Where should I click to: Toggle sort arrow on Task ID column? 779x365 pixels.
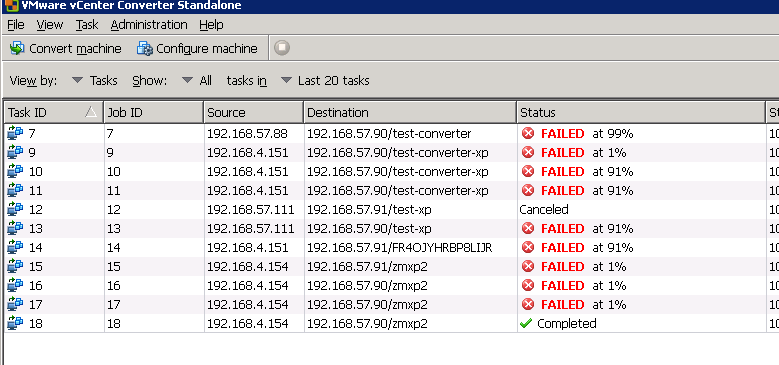91,112
